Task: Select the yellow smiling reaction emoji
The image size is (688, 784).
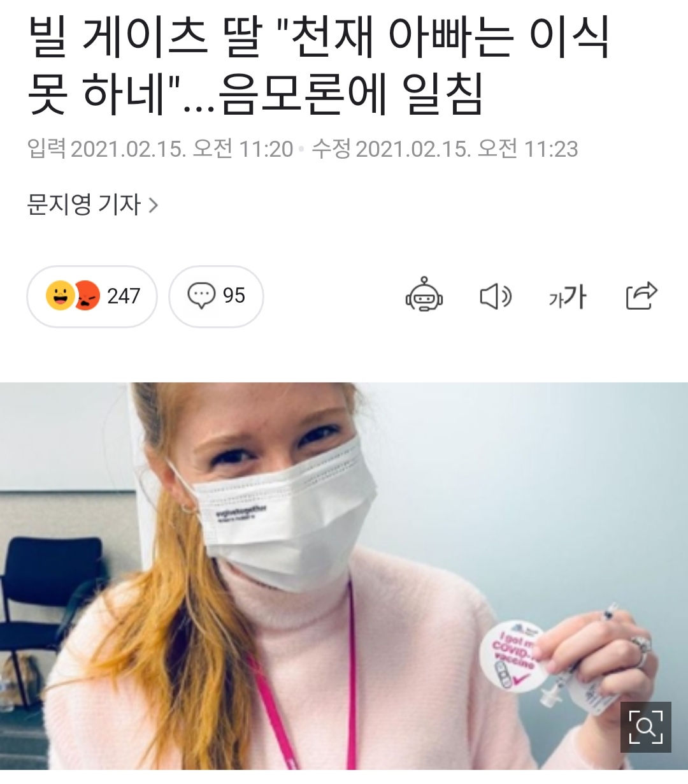Action: coord(61,296)
